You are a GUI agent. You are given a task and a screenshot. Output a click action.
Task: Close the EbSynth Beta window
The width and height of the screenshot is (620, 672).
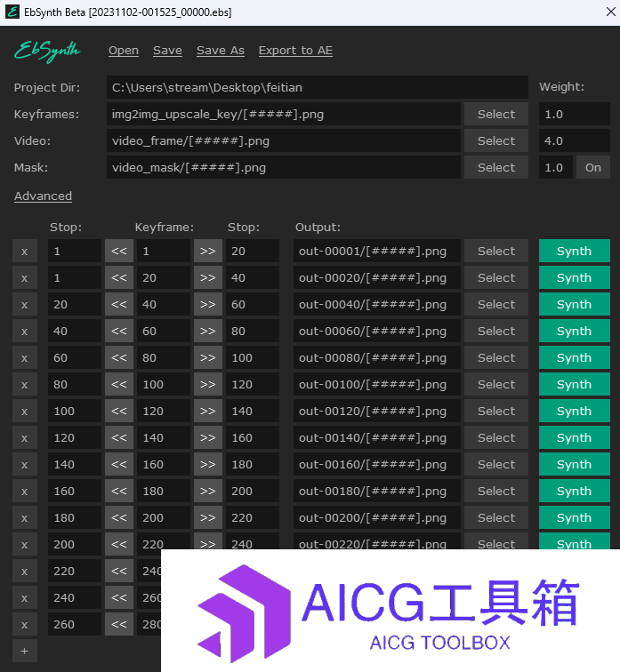(611, 12)
